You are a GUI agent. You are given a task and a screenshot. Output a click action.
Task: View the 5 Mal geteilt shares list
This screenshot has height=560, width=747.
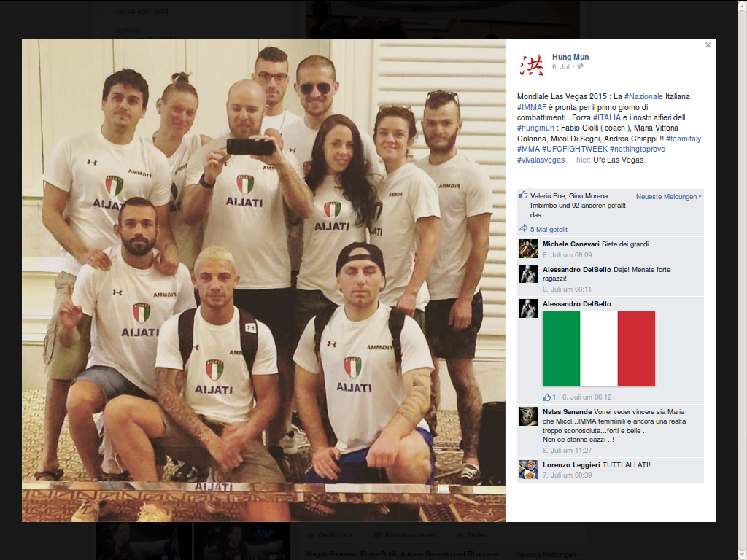coord(549,229)
